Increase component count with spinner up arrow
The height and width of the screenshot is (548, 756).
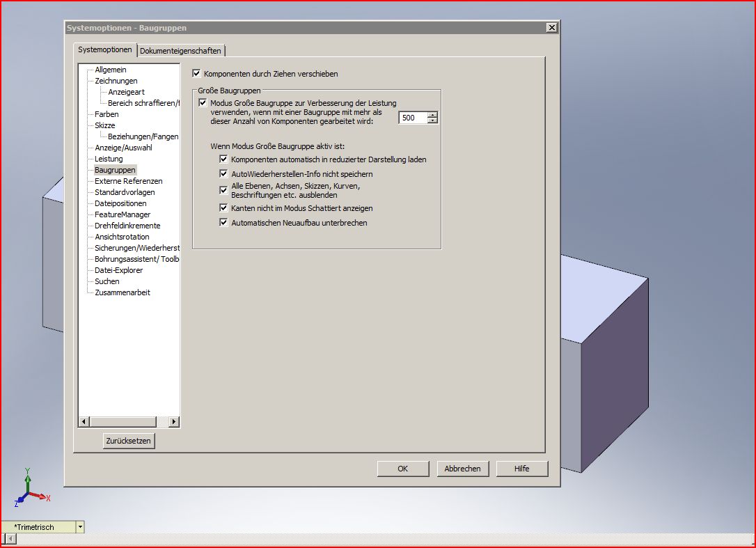(x=432, y=115)
